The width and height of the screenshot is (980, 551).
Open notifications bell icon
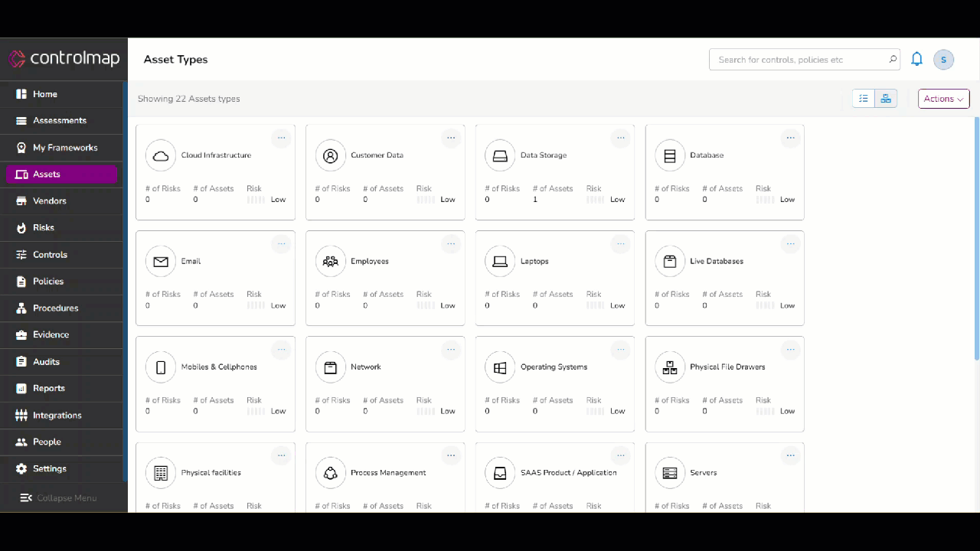point(916,59)
